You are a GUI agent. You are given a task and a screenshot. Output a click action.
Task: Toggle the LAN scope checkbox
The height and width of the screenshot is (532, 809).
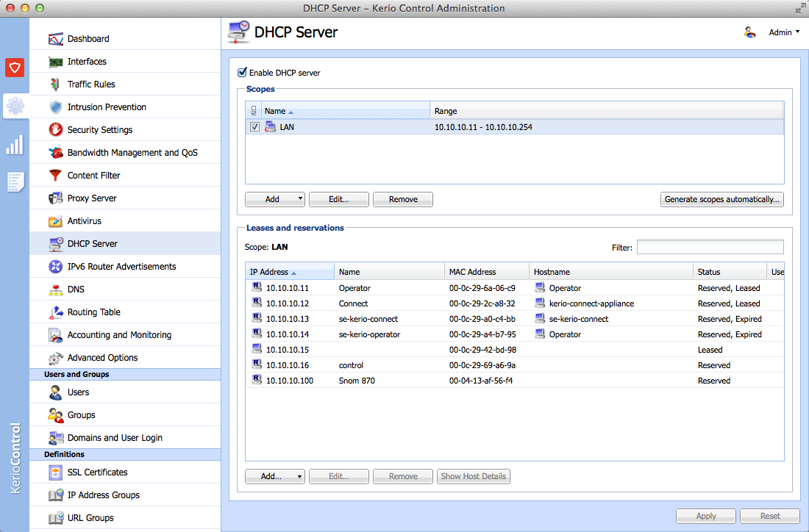pos(254,127)
